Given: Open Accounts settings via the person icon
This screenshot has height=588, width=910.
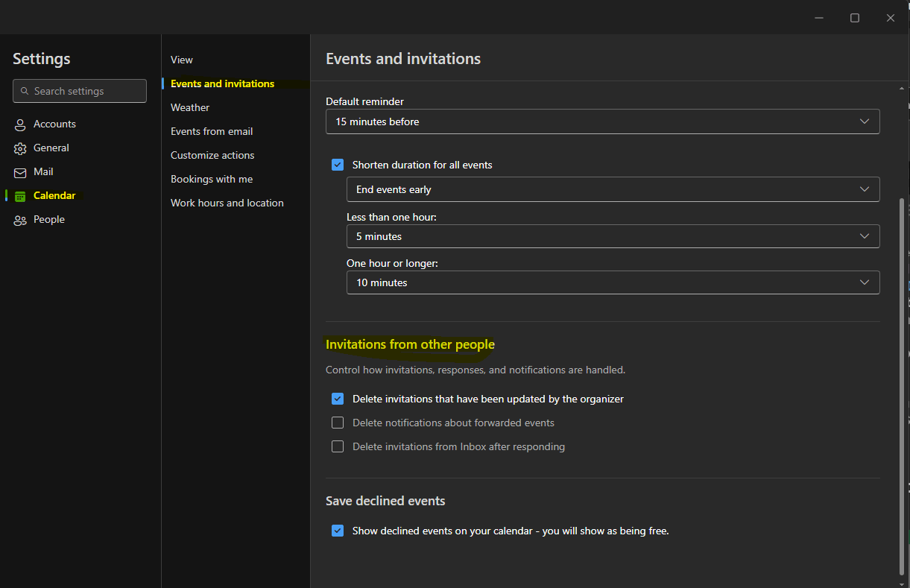Looking at the screenshot, I should pyautogui.click(x=19, y=124).
